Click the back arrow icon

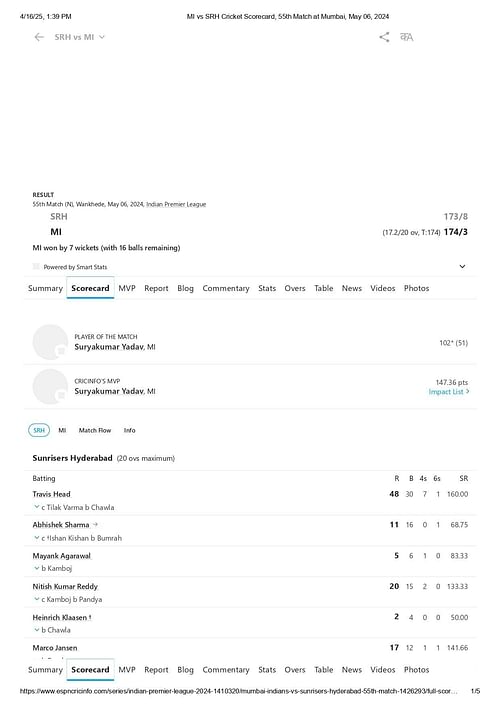(x=39, y=37)
